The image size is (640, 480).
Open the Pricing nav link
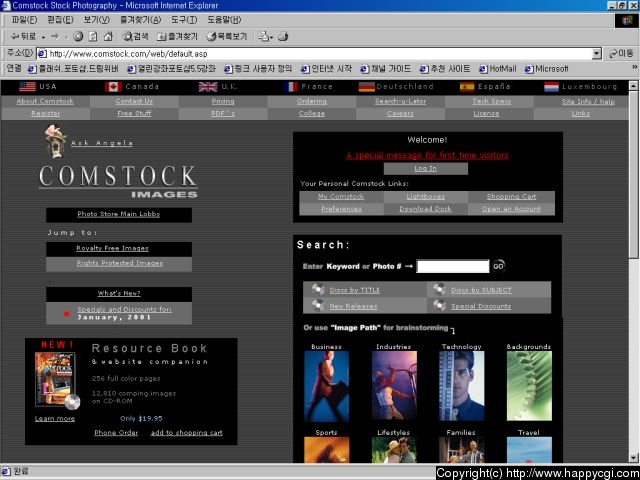(x=223, y=101)
